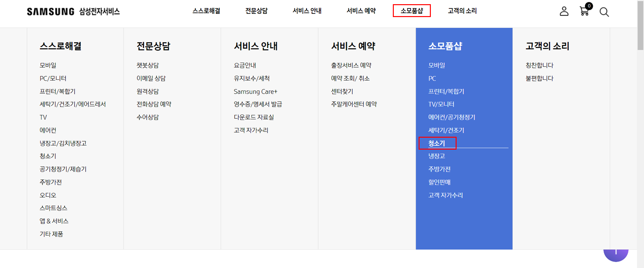The height and width of the screenshot is (268, 644).
Task: Open 고객 자가수리 in 소모품샵 column
Action: pyautogui.click(x=446, y=195)
